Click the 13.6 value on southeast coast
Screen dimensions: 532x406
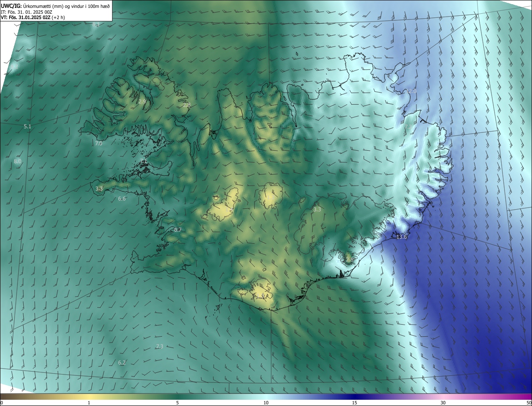click(401, 237)
